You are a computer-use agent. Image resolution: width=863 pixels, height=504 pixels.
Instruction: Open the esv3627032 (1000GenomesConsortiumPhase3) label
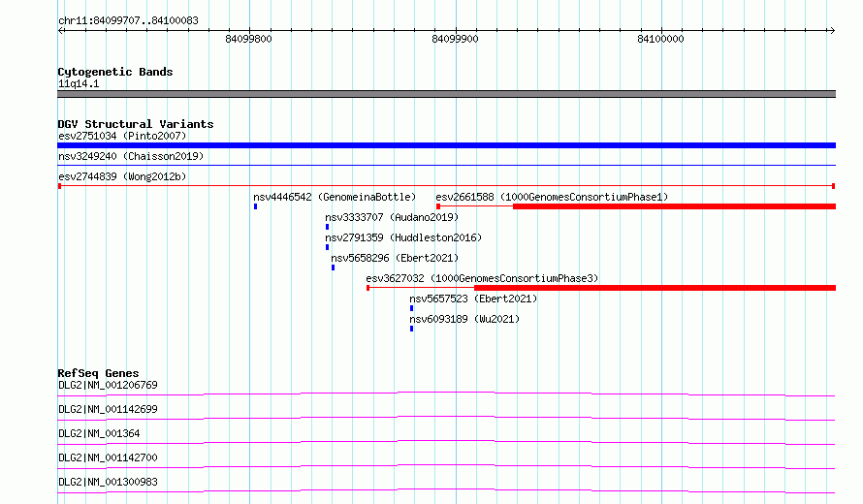482,278
